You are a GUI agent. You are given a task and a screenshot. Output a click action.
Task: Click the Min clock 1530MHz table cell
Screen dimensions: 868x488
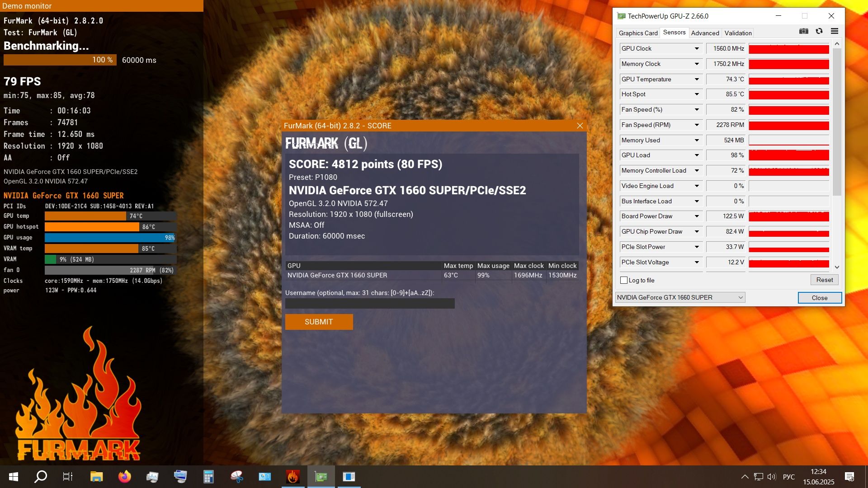click(x=562, y=275)
